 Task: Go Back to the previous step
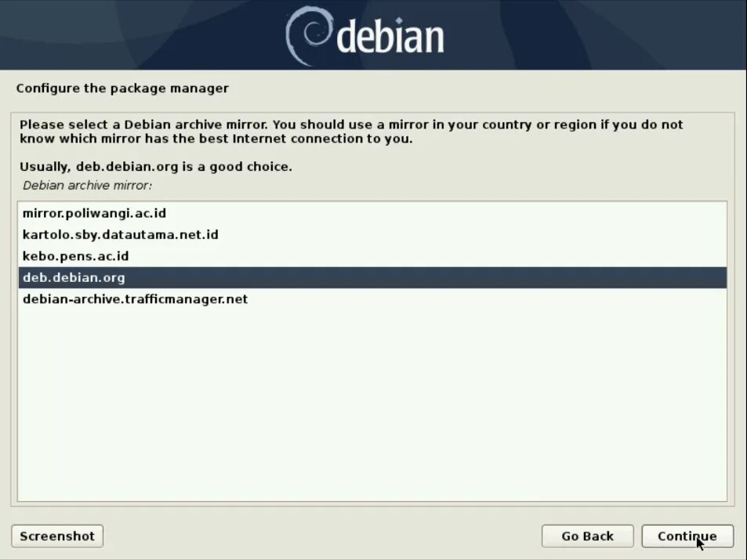point(587,537)
